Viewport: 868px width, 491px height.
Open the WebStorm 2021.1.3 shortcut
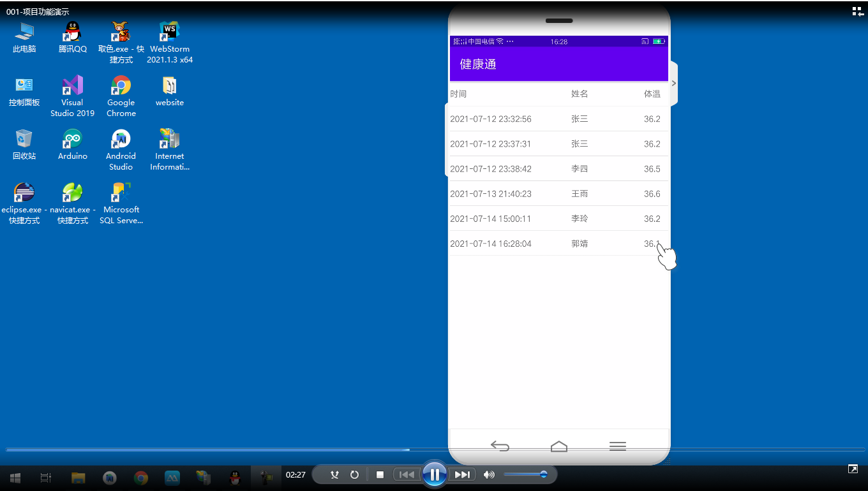point(169,42)
